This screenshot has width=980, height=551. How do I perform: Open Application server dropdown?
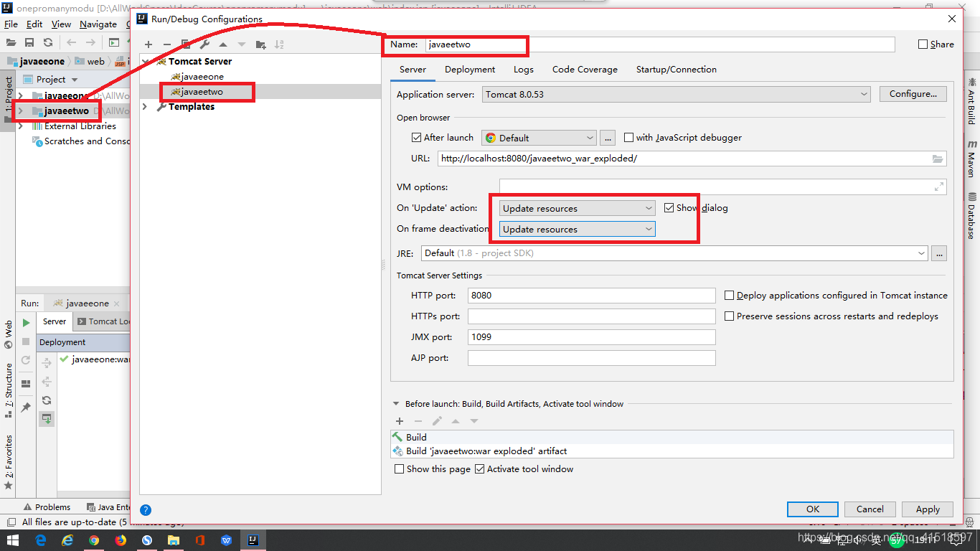pyautogui.click(x=676, y=94)
